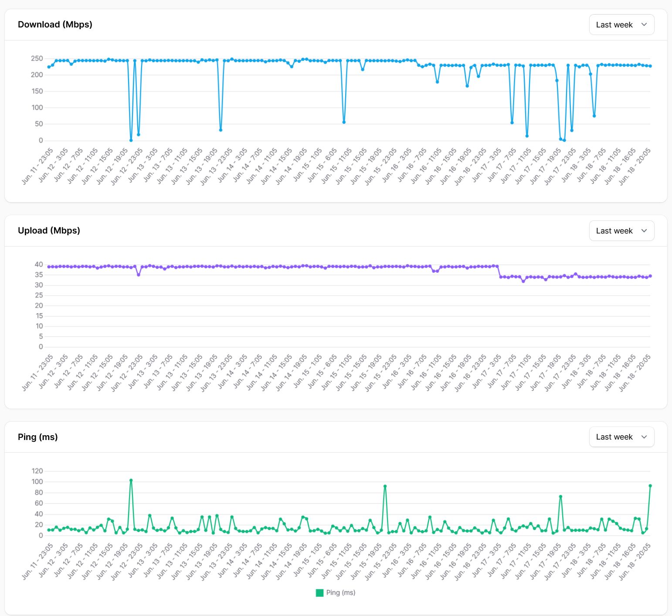Screen dimensions: 672x616
Task: Click the Upload dip near Jun. 12 - 23:05
Action: point(139,275)
